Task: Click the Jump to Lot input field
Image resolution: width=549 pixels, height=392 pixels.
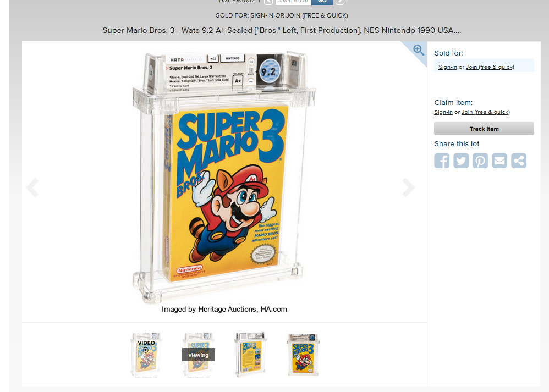Action: point(293,2)
